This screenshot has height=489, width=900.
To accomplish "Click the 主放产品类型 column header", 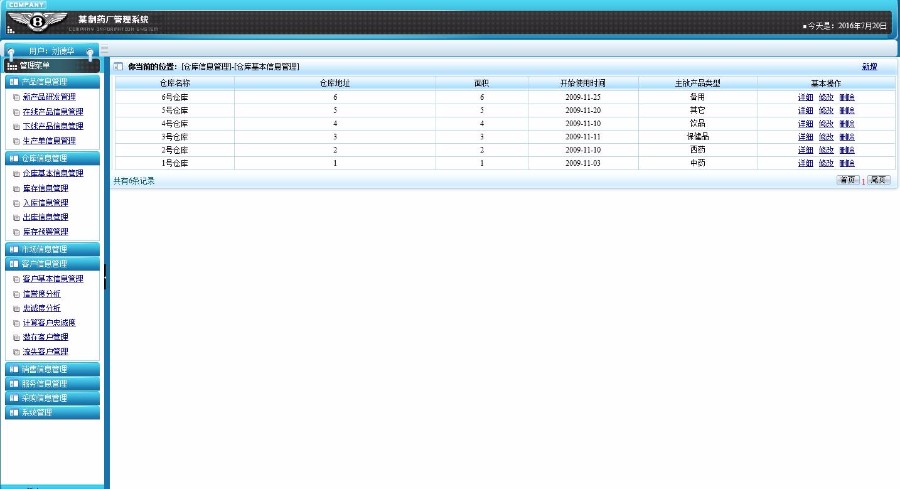I will (697, 83).
